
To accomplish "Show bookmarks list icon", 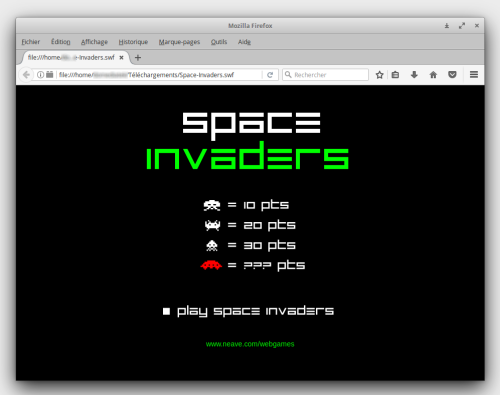I will 395,75.
